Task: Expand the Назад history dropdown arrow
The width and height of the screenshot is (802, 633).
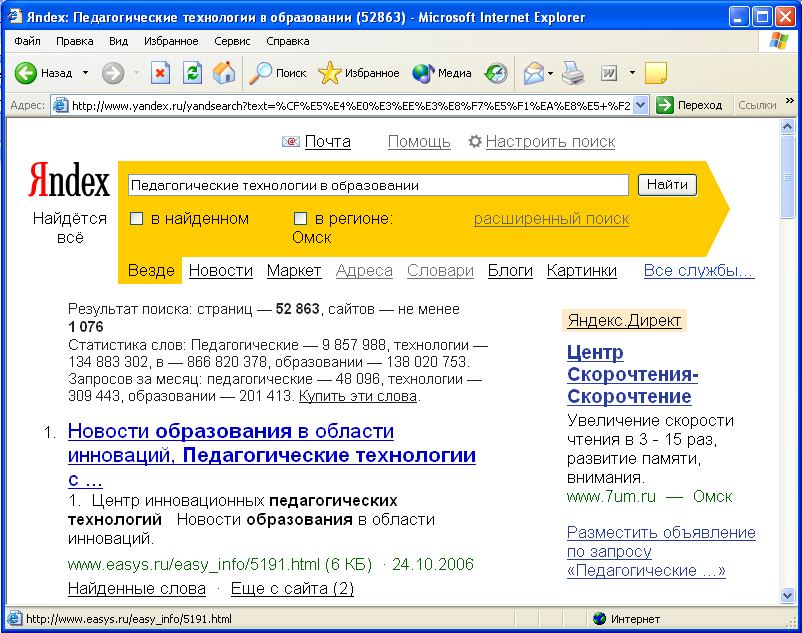Action: coord(85,73)
